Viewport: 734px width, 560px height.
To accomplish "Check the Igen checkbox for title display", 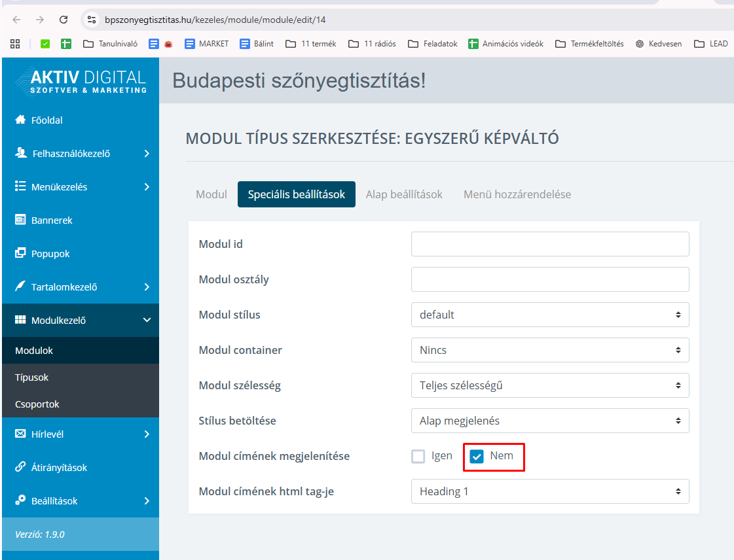I will coord(418,456).
